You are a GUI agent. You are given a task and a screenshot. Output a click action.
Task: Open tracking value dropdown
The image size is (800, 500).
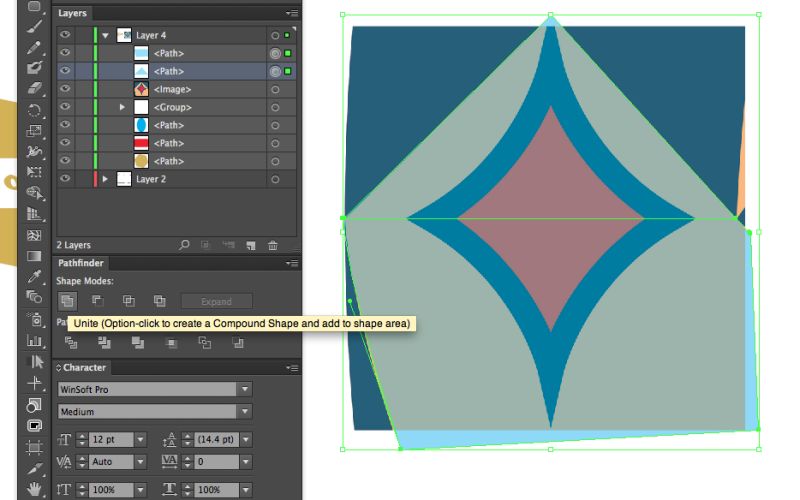246,462
